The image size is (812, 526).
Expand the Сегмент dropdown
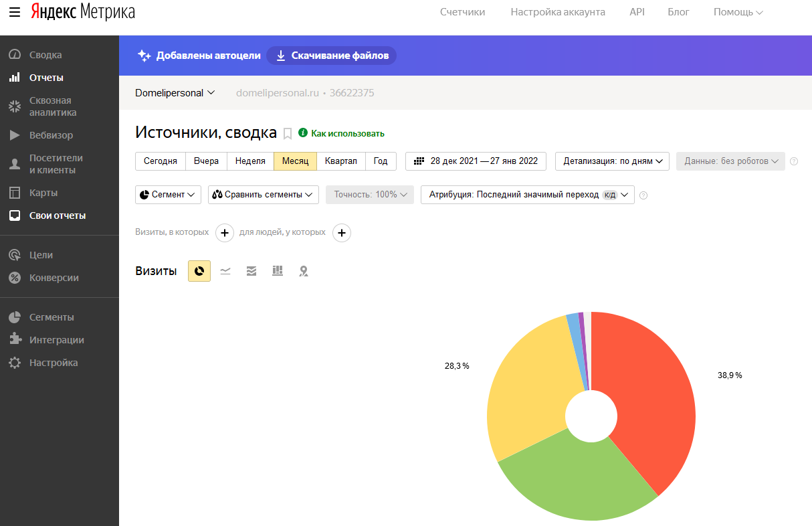168,195
